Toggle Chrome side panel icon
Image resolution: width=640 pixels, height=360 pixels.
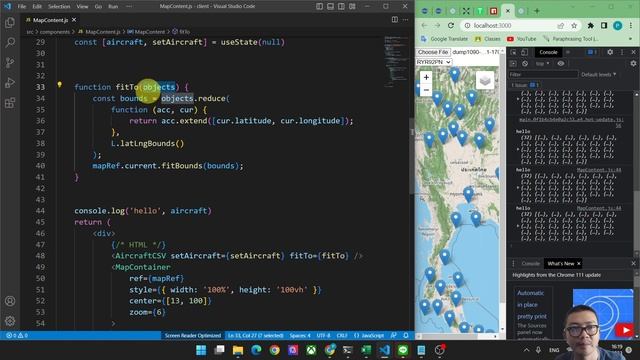604,25
